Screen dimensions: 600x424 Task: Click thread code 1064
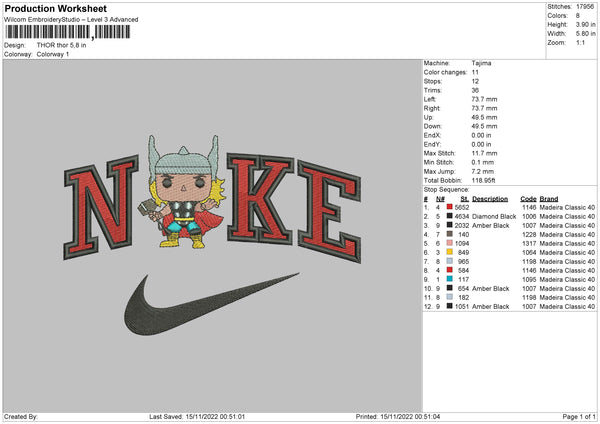tap(529, 253)
